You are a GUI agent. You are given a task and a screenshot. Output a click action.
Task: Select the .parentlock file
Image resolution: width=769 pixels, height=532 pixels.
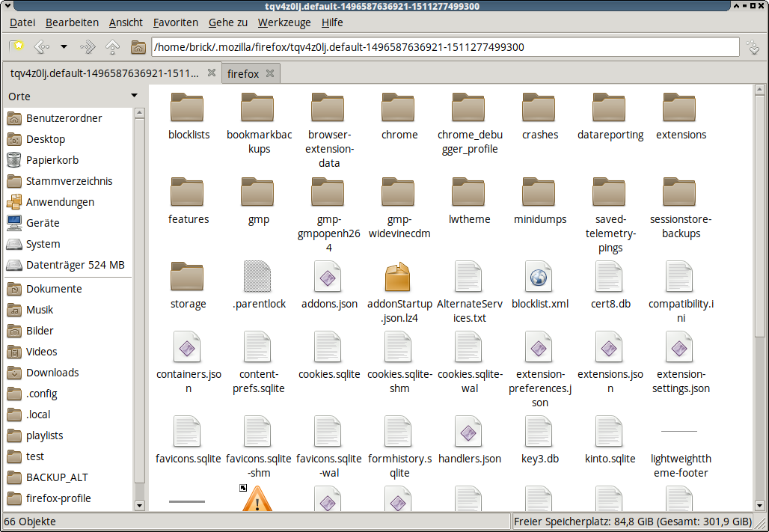(259, 278)
